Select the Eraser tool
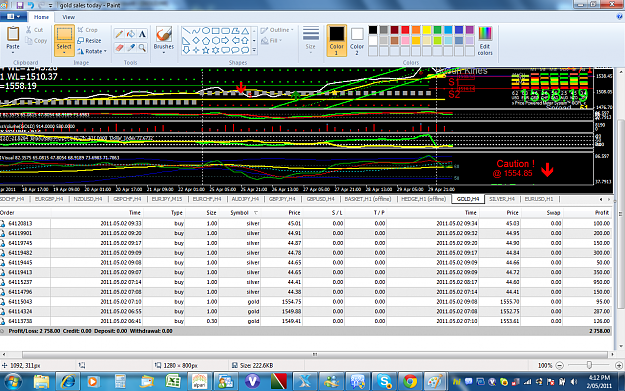The height and width of the screenshot is (391, 625). (x=119, y=48)
